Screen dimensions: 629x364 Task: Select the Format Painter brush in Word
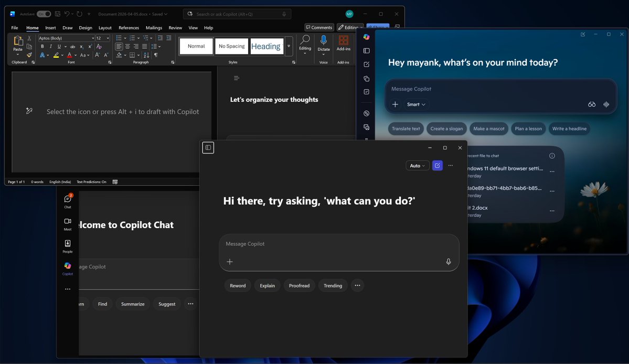29,55
